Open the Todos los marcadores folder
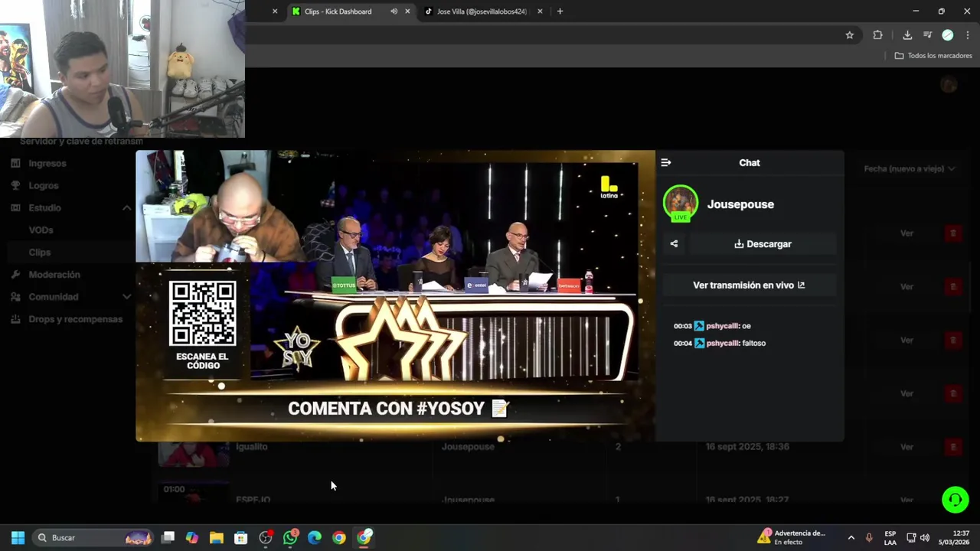Screen dimensions: 980x551 (933, 56)
